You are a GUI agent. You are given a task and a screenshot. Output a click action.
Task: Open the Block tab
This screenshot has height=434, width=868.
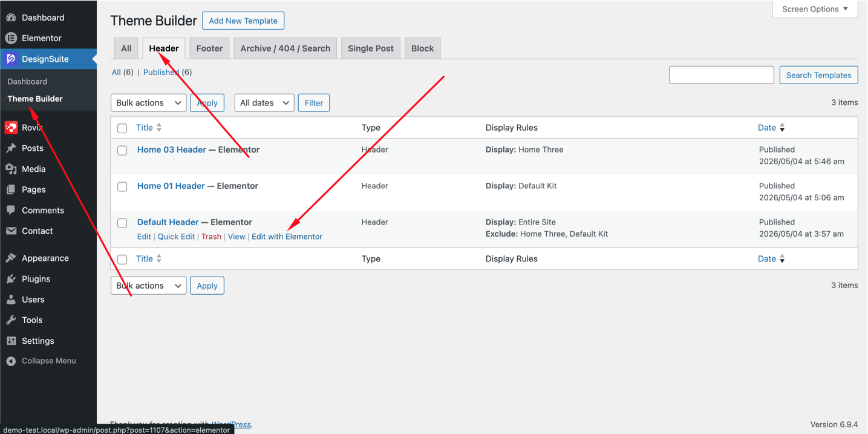pos(422,48)
